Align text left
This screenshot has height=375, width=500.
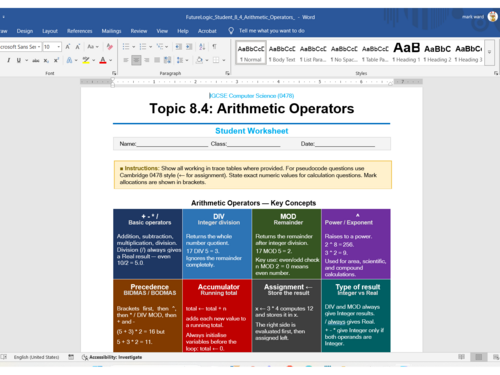tap(126, 60)
